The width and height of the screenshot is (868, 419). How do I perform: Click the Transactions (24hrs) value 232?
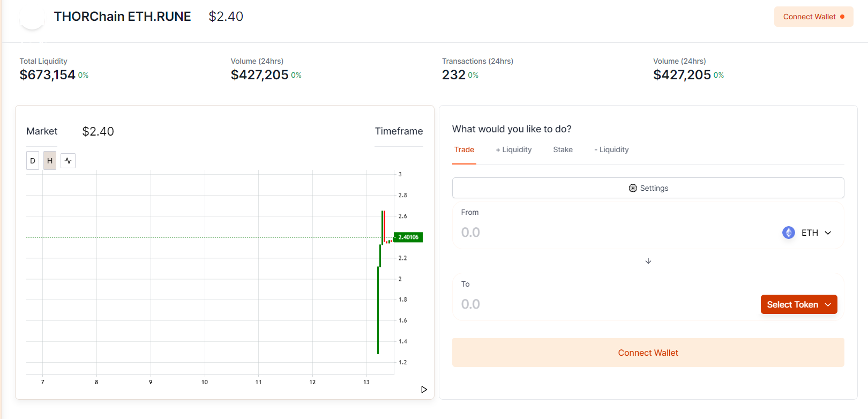454,75
